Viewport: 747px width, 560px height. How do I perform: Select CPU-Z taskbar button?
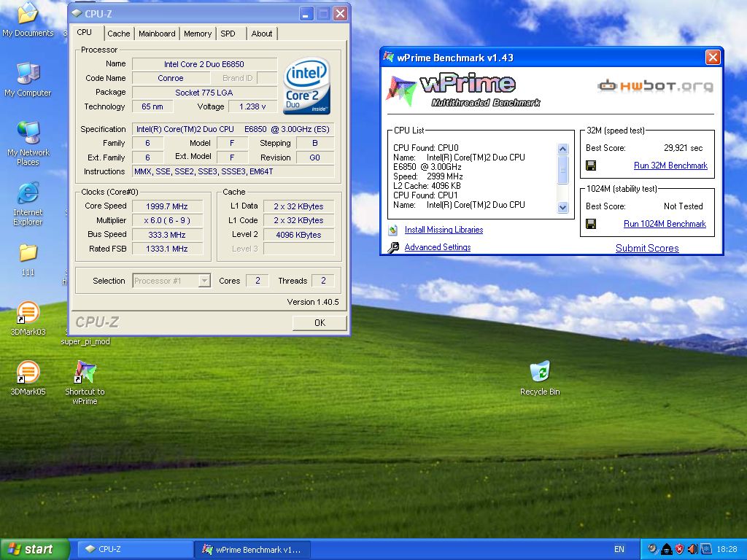coord(135,549)
